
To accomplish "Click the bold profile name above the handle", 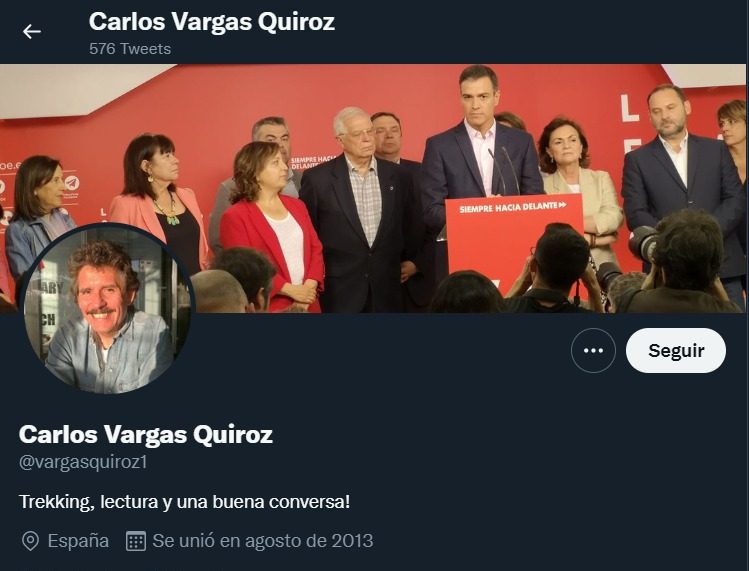I will [x=146, y=434].
